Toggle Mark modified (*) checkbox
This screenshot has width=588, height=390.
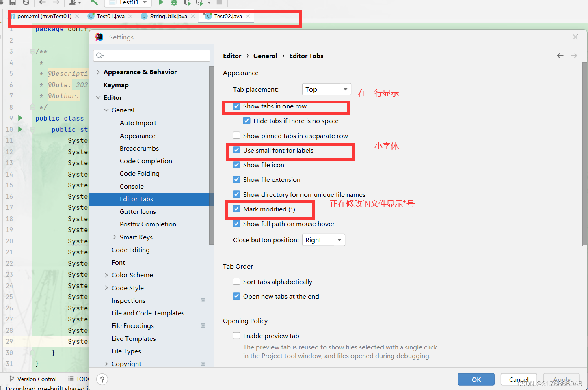(236, 209)
